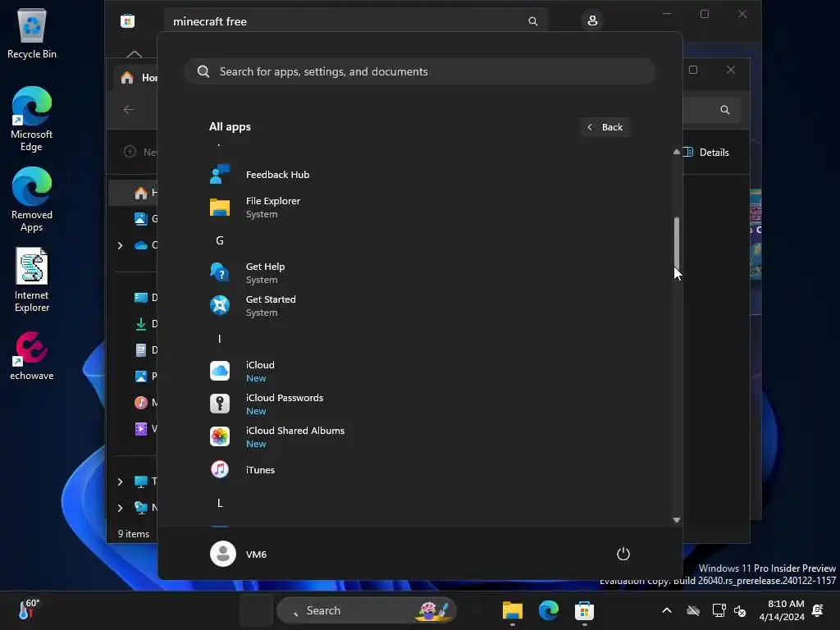Open notification center bell icon

pyautogui.click(x=818, y=610)
